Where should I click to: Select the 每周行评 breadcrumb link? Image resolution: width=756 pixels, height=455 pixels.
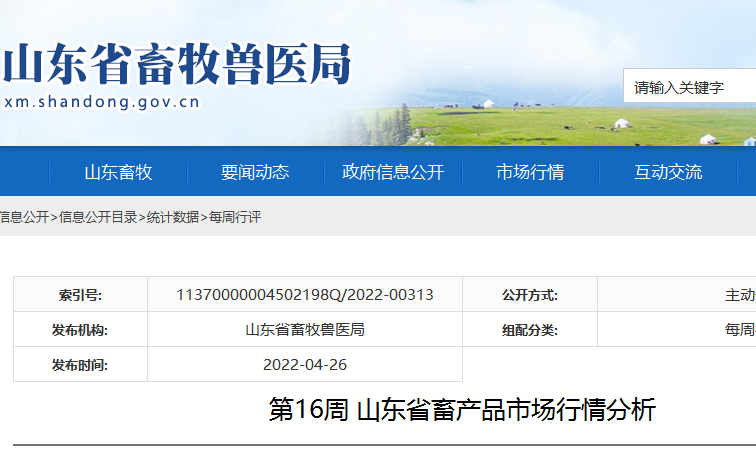click(x=234, y=217)
